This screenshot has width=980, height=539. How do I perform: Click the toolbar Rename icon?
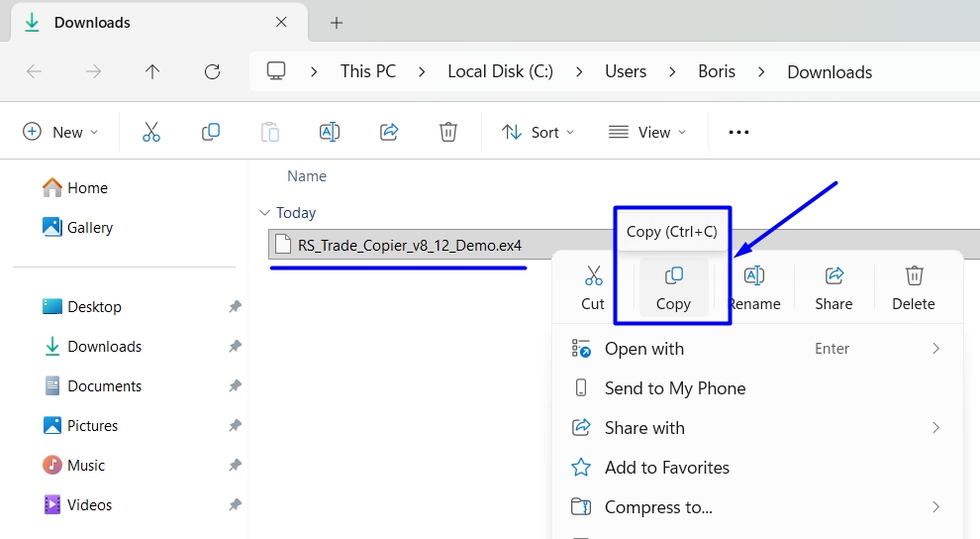[330, 132]
